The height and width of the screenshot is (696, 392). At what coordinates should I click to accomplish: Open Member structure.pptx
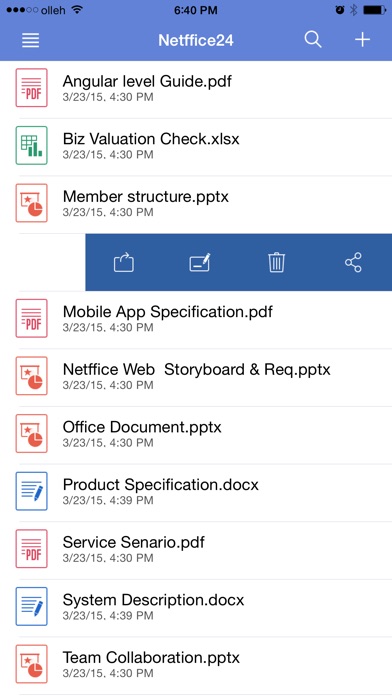click(196, 203)
